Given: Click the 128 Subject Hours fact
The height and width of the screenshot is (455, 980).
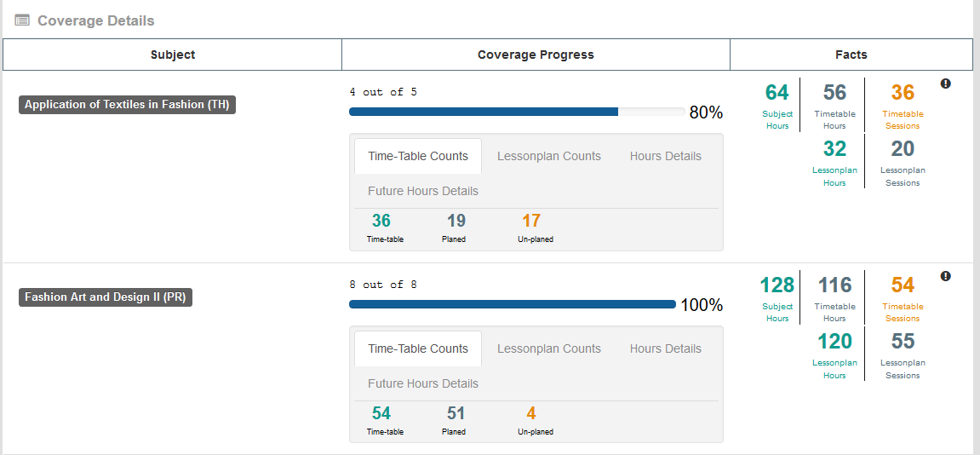Looking at the screenshot, I should click(777, 298).
